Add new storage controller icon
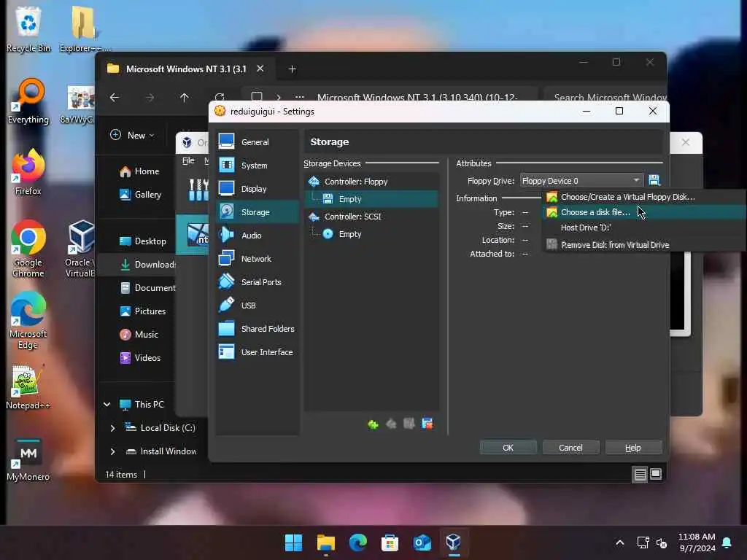Viewport: 747px width, 560px height. [373, 424]
